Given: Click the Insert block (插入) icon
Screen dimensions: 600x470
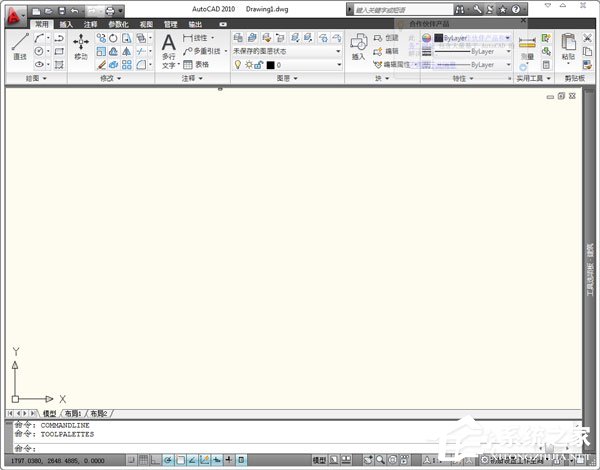Looking at the screenshot, I should pos(358,48).
